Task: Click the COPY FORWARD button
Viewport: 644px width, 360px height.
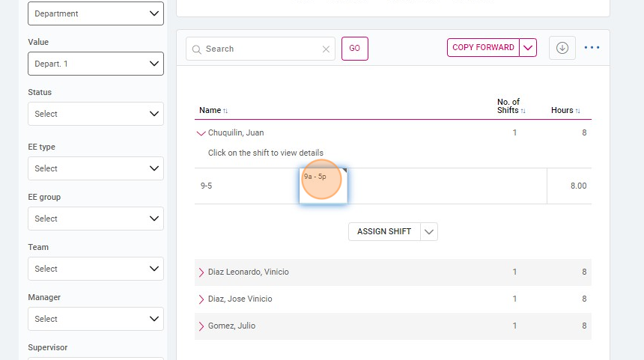Action: (483, 47)
